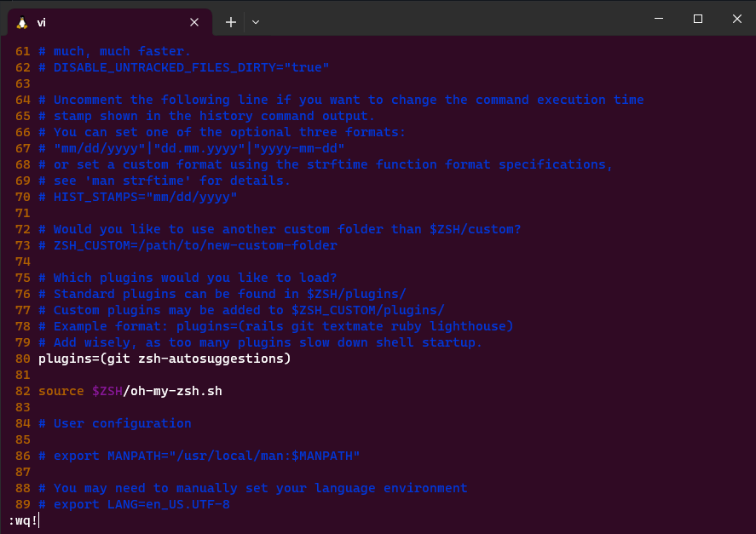Viewport: 756px width, 534px height.
Task: Click the 'Add wisely' comment on line 79
Action: [260, 342]
